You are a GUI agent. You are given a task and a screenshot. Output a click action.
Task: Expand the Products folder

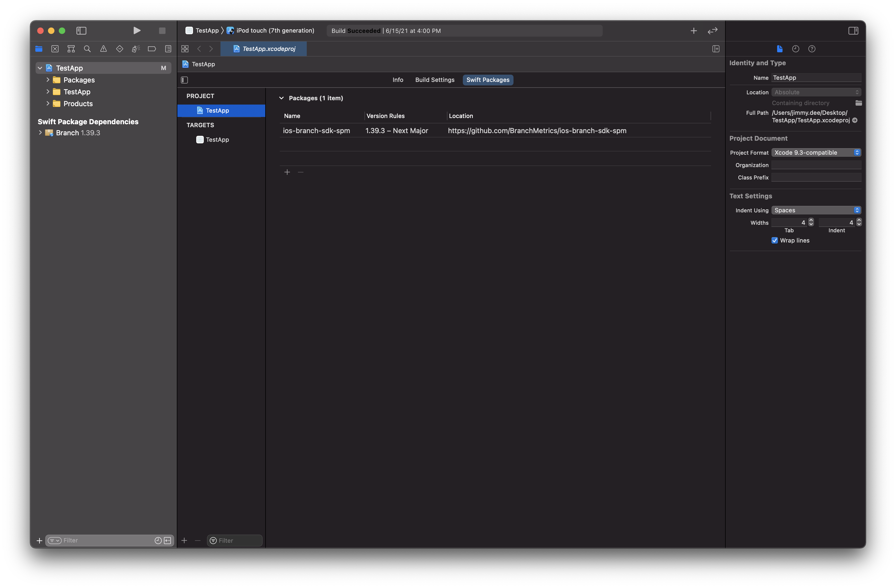pyautogui.click(x=48, y=103)
